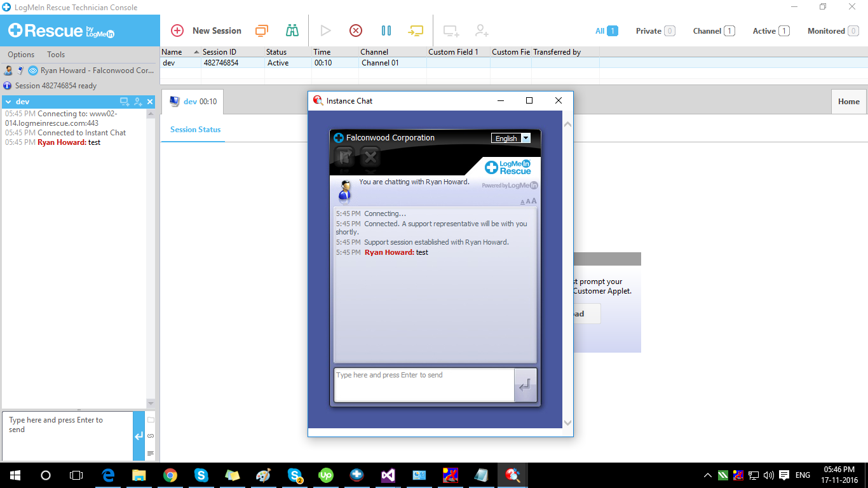
Task: Click the yellow transfer session icon
Action: [x=416, y=30]
